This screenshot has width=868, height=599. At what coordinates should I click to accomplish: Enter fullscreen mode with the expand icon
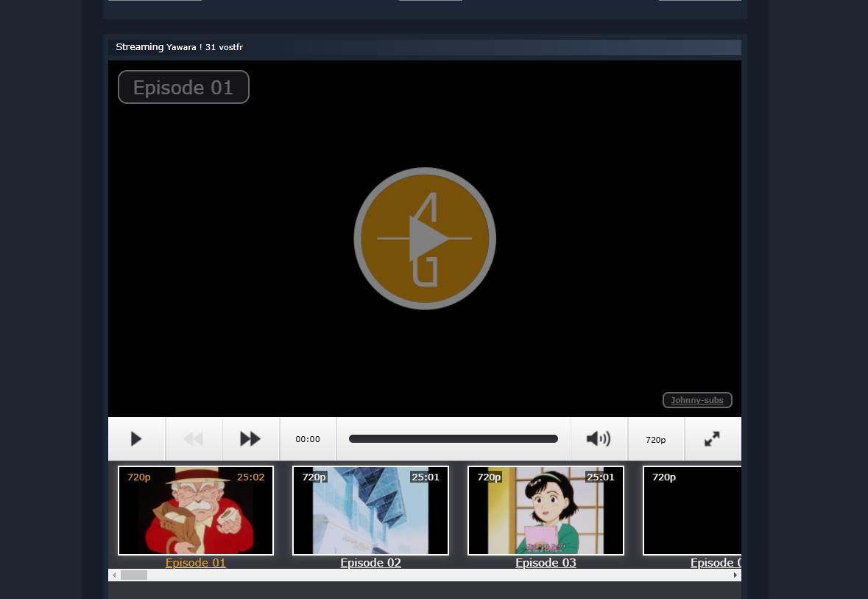point(713,439)
